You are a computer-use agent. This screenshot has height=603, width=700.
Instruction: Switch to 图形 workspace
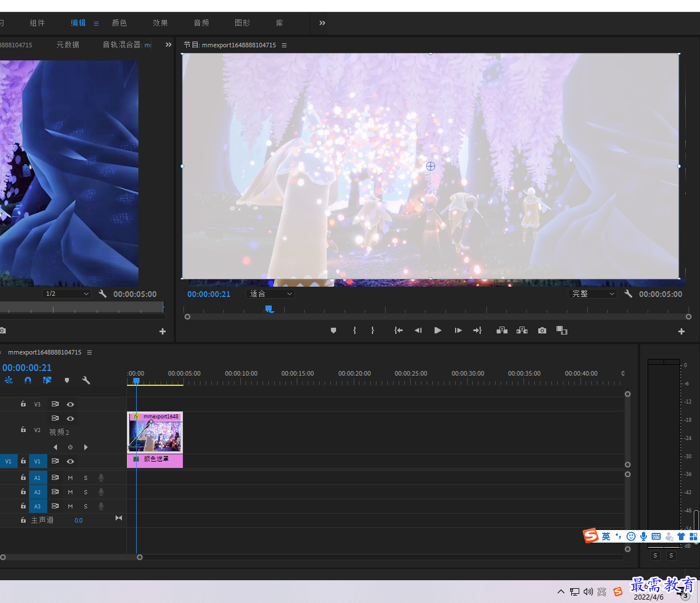242,23
